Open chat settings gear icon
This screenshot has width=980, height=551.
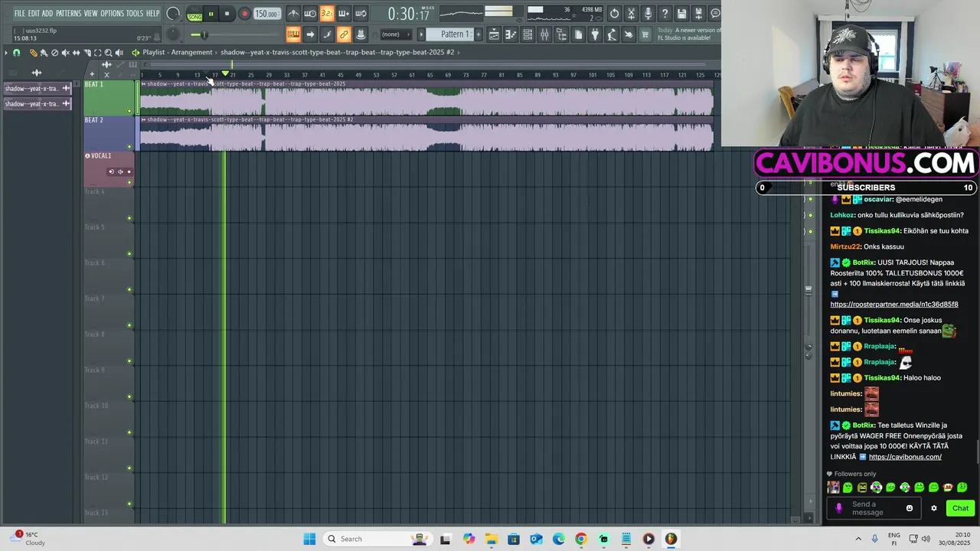click(933, 508)
